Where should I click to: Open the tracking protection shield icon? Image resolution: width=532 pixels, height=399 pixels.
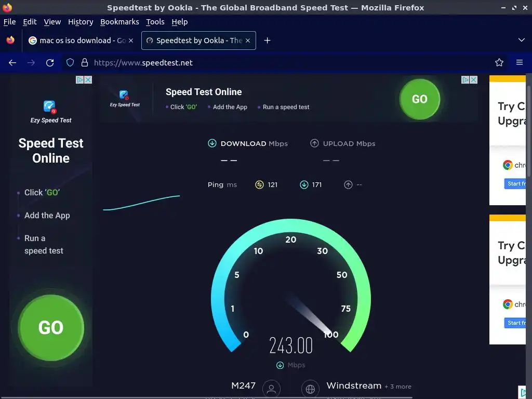pyautogui.click(x=70, y=62)
